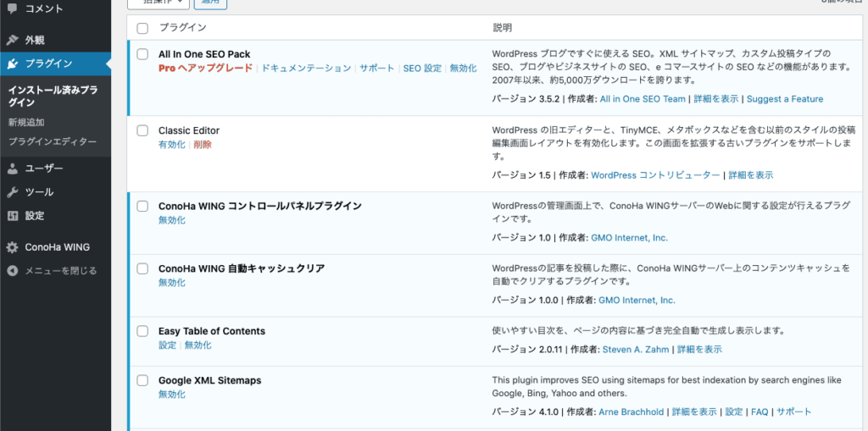
Task: Open the bulk actions (一括操作) dropdown
Action: pos(159,3)
